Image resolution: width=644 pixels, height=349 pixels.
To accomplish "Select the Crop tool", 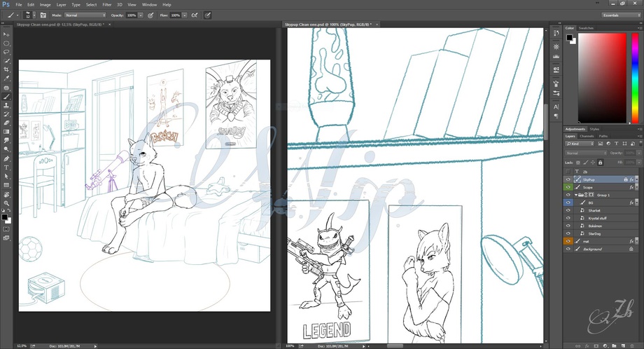I will pos(6,69).
